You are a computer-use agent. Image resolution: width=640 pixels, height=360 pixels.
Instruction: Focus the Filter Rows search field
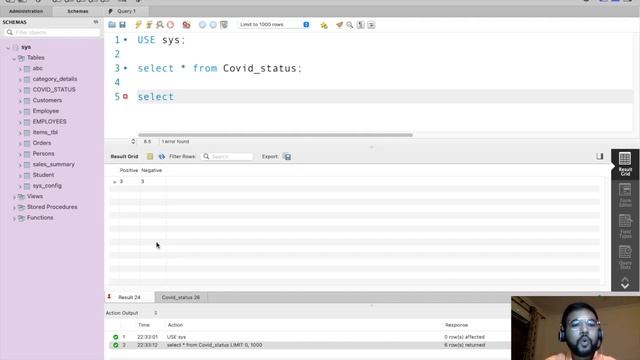pos(227,156)
